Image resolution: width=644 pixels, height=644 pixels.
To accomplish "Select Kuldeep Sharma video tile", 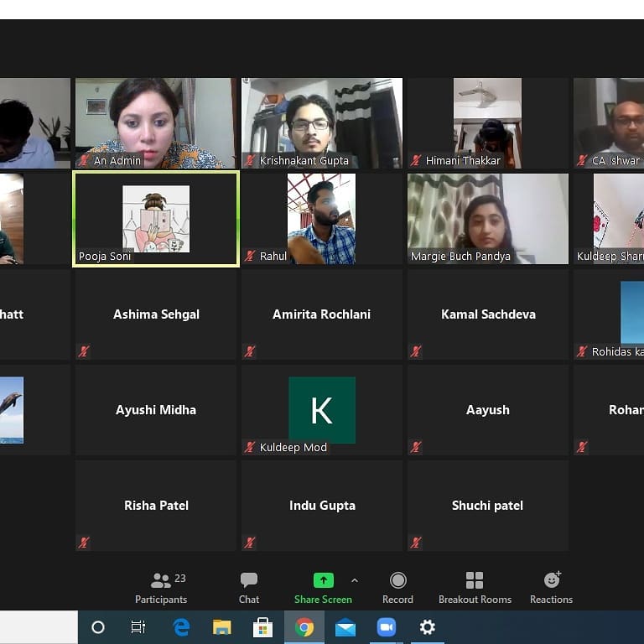I will pyautogui.click(x=609, y=219).
